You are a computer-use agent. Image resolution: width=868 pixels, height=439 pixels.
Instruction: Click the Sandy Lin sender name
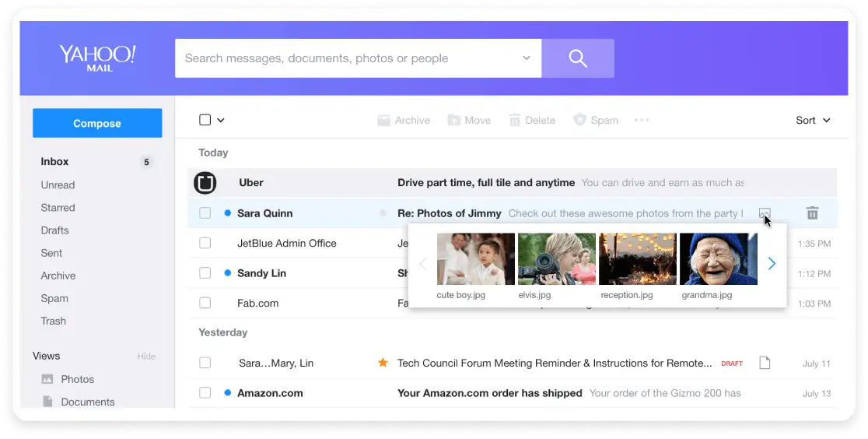pos(261,272)
